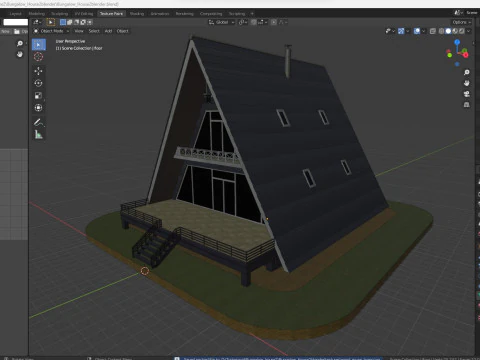Add a new workspace with plus button
The height and width of the screenshot is (360, 480).
252,14
